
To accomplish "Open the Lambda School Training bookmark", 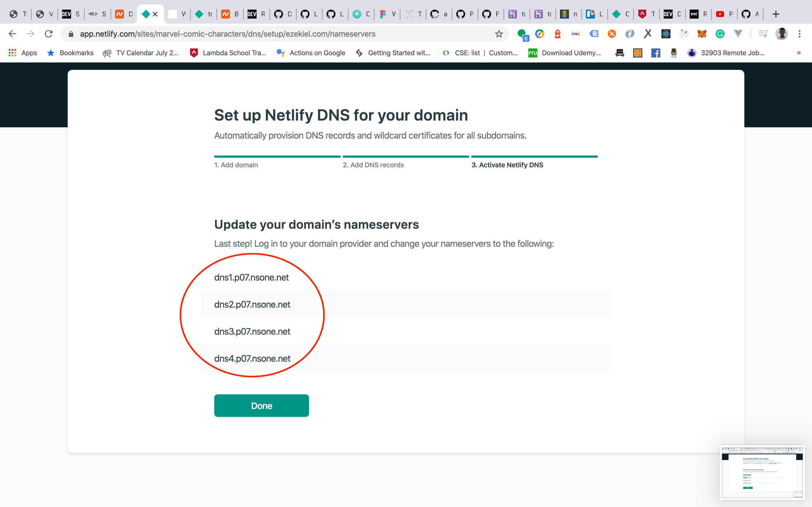I will 228,53.
